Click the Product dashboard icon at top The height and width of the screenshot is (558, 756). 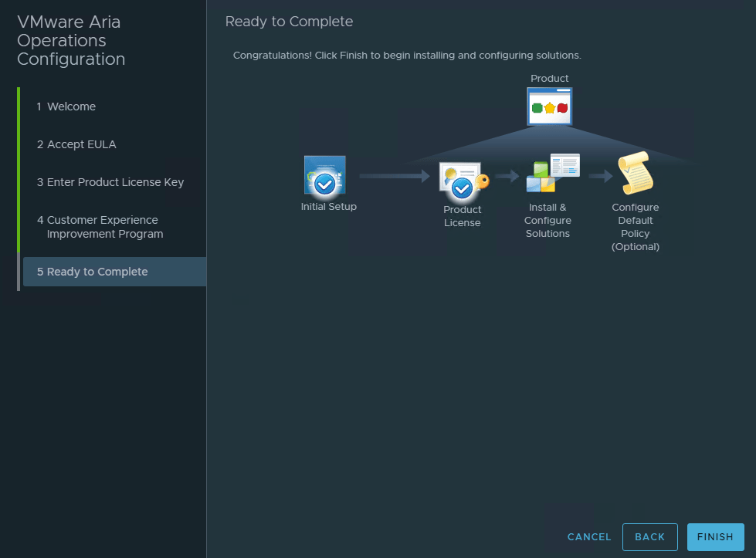pyautogui.click(x=549, y=107)
